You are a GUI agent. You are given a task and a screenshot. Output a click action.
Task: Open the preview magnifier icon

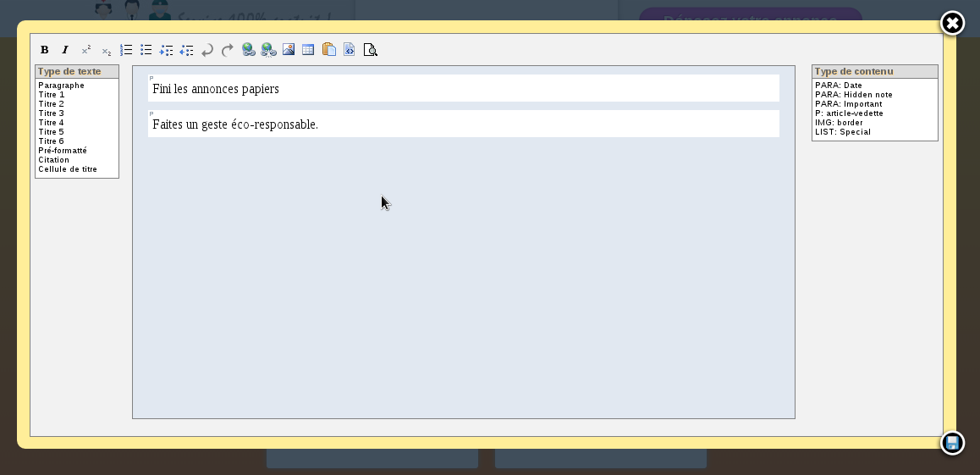tap(370, 50)
